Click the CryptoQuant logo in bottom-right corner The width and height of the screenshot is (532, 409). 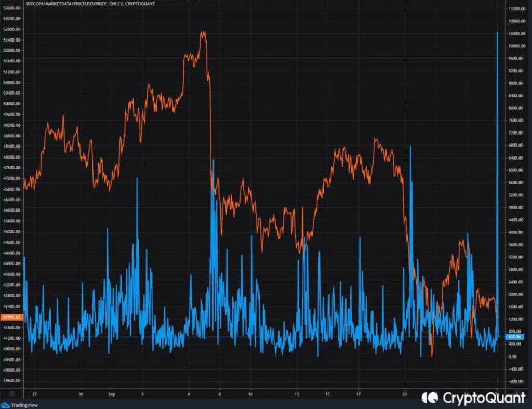point(467,398)
